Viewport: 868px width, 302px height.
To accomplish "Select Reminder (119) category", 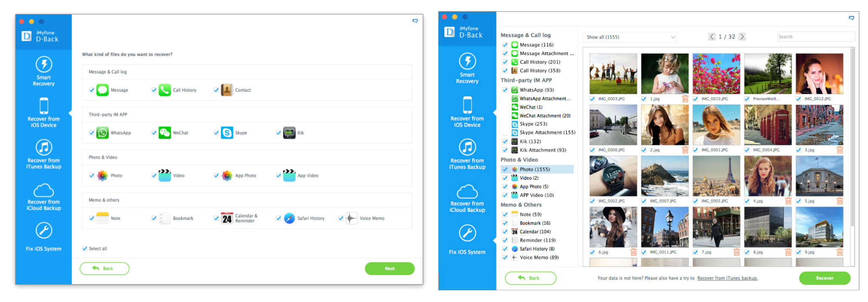I will (538, 240).
